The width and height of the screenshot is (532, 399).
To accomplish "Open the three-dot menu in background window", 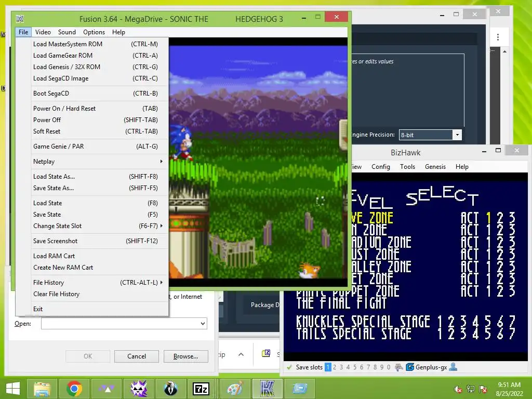I will point(498,37).
